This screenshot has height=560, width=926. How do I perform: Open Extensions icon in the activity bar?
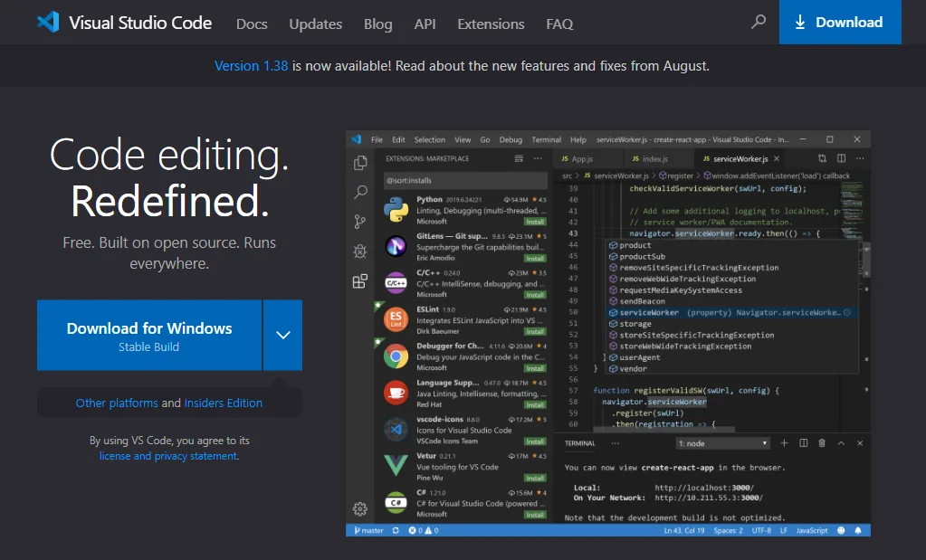pos(360,280)
